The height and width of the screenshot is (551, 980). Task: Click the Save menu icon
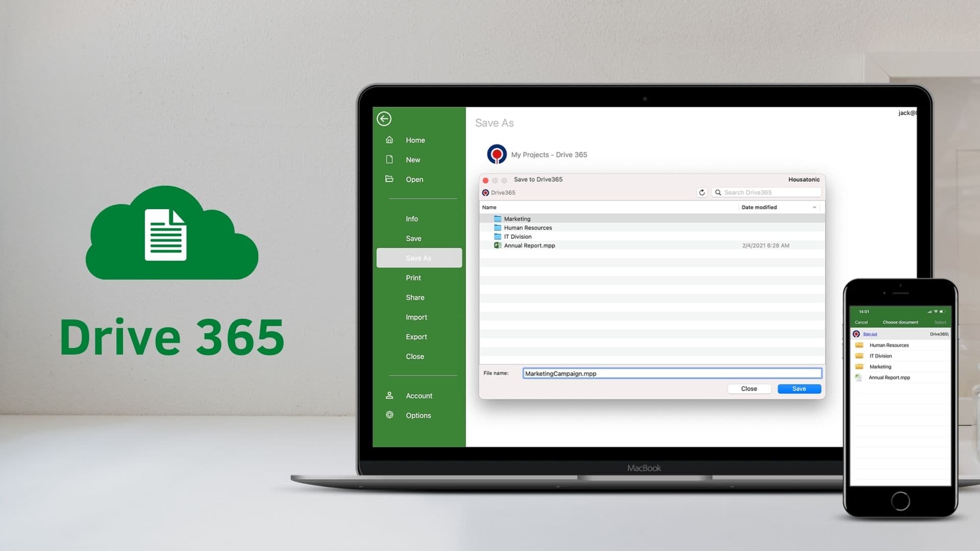click(413, 238)
